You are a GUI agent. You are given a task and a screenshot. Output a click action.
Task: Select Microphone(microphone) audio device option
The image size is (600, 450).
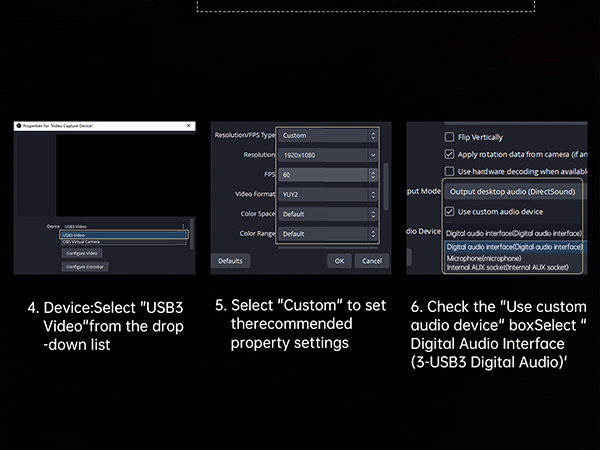pos(484,258)
